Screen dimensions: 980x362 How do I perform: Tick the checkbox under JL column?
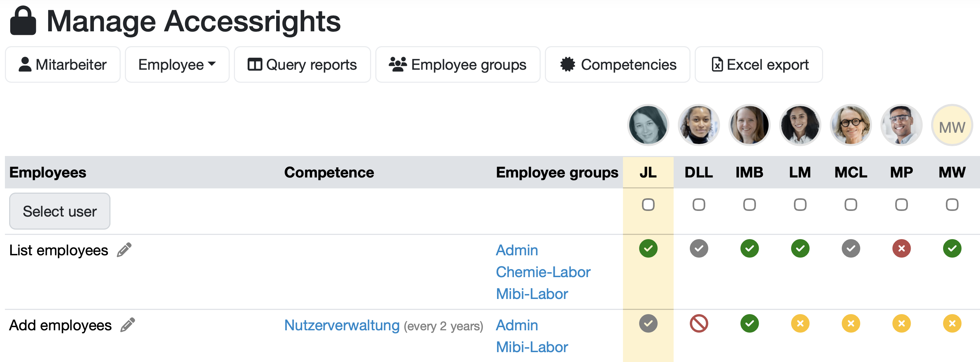[648, 205]
